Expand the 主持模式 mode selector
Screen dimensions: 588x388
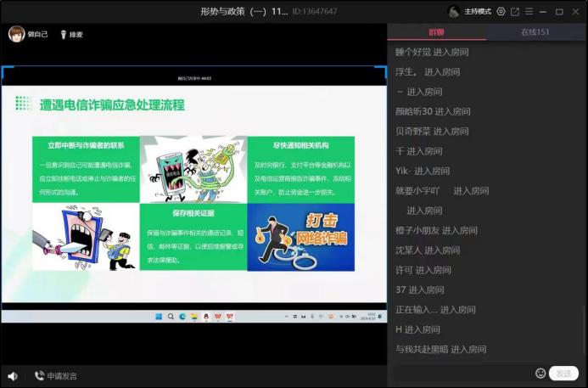click(478, 12)
